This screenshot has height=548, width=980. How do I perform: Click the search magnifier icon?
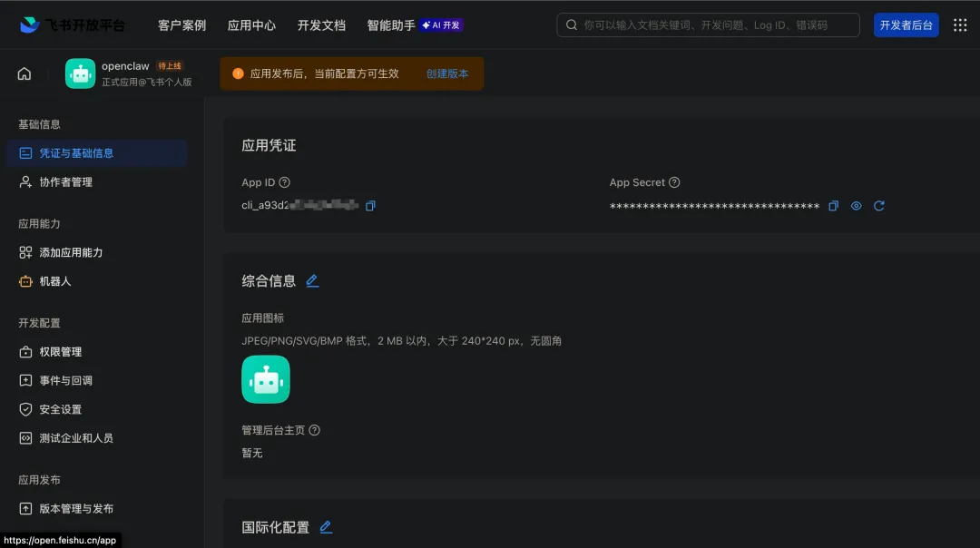[x=572, y=25]
